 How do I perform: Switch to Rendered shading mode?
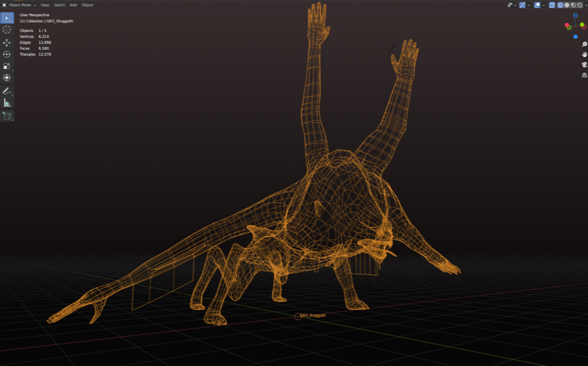[580, 5]
